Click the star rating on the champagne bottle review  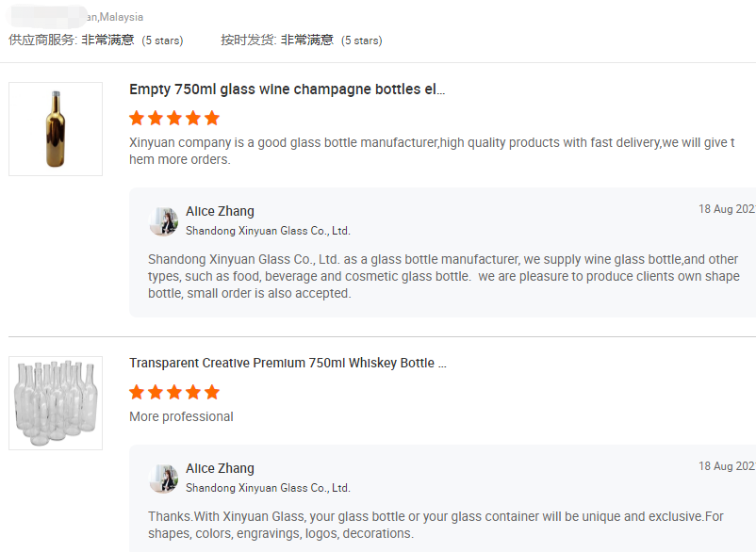(x=174, y=118)
